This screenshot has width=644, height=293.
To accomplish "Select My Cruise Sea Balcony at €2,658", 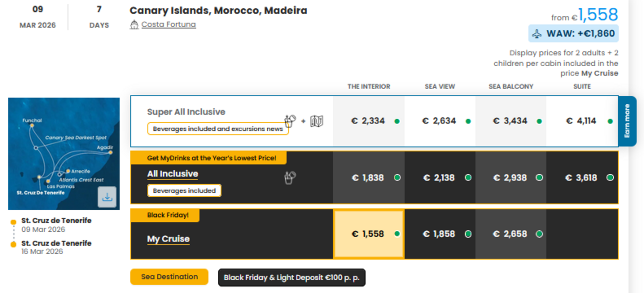I will [511, 234].
